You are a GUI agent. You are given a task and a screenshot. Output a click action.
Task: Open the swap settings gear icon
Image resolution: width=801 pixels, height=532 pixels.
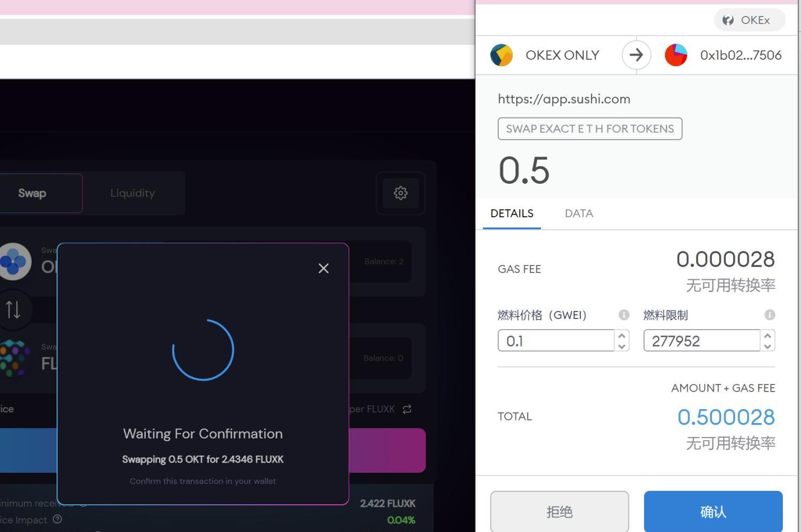[400, 193]
